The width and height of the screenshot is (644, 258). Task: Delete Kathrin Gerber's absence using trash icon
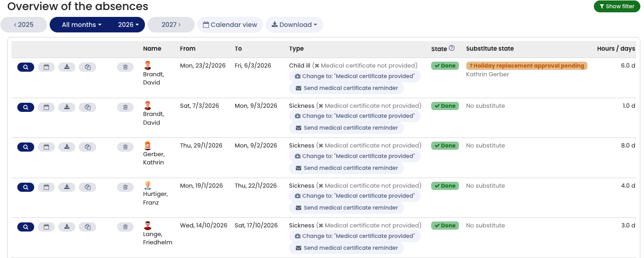tap(125, 147)
